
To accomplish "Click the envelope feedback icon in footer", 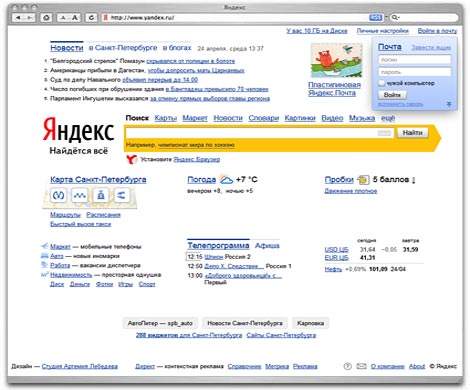I will [361, 366].
